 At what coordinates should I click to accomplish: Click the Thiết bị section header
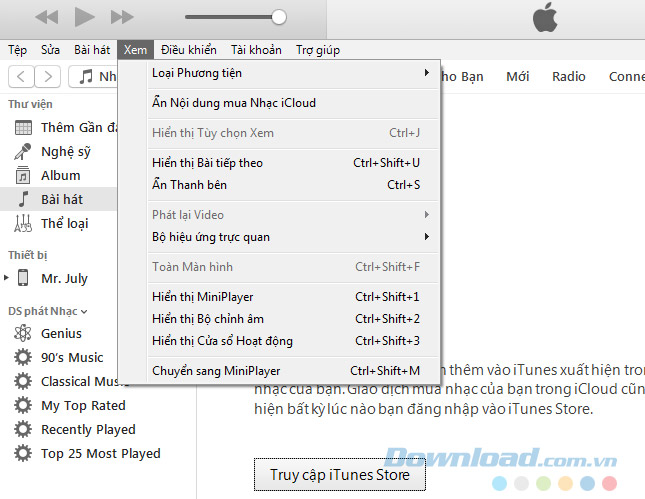click(x=28, y=255)
